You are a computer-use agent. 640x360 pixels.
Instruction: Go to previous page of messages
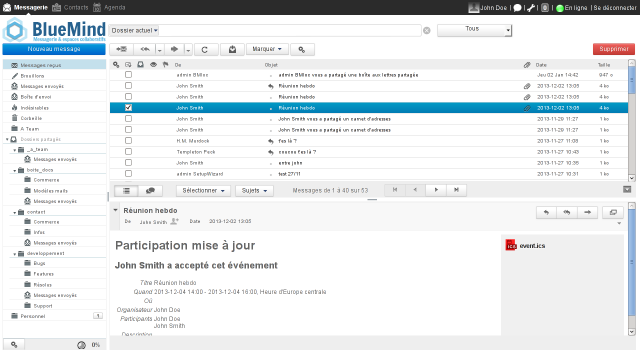point(415,190)
